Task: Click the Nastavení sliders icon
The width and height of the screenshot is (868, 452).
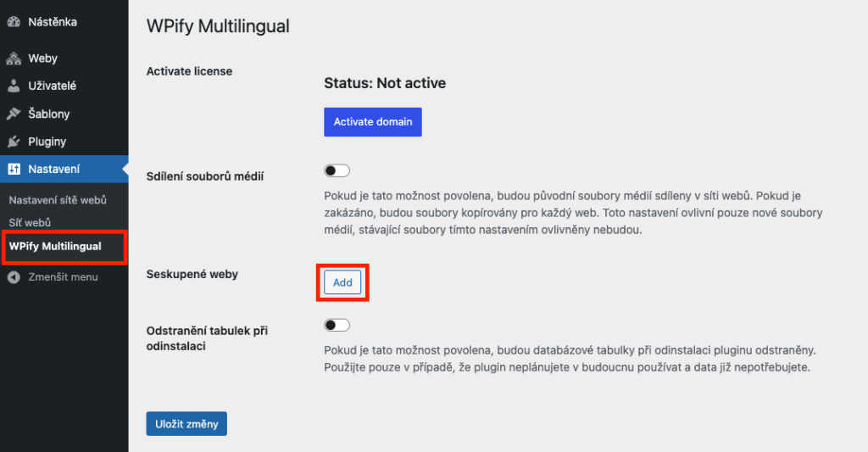Action: (x=14, y=169)
